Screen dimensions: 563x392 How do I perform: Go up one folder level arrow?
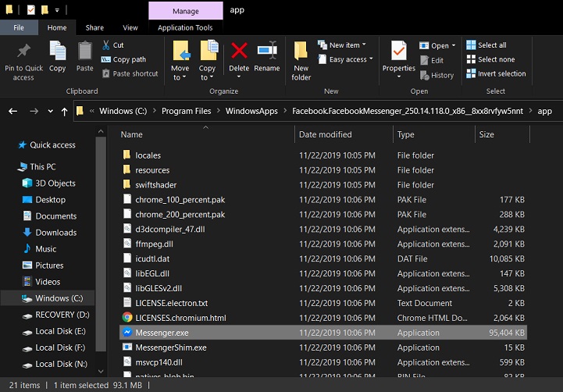(64, 112)
